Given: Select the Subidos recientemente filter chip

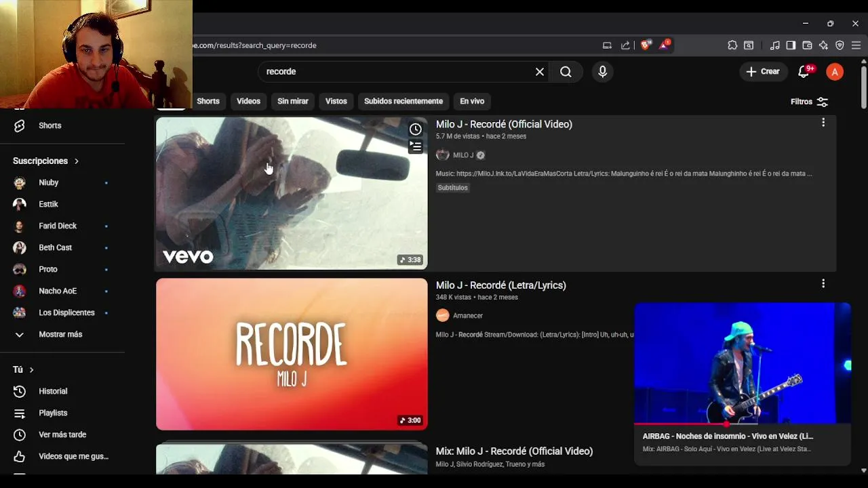Looking at the screenshot, I should [403, 101].
